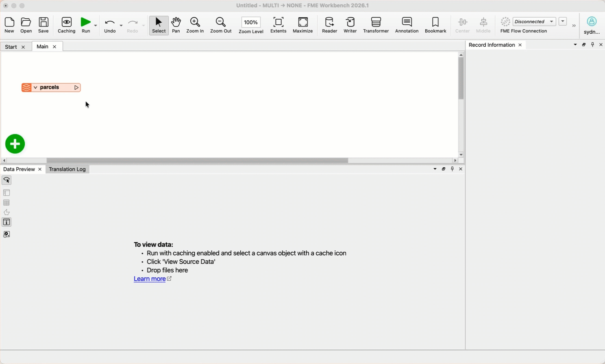The image size is (605, 364).
Task: Pin the Record Information panel
Action: click(592, 45)
